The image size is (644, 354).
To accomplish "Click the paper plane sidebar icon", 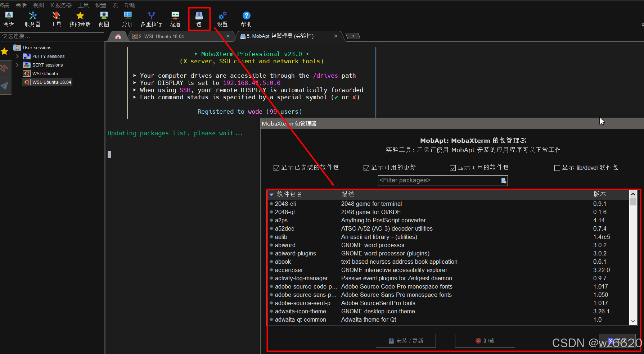I will (x=5, y=85).
